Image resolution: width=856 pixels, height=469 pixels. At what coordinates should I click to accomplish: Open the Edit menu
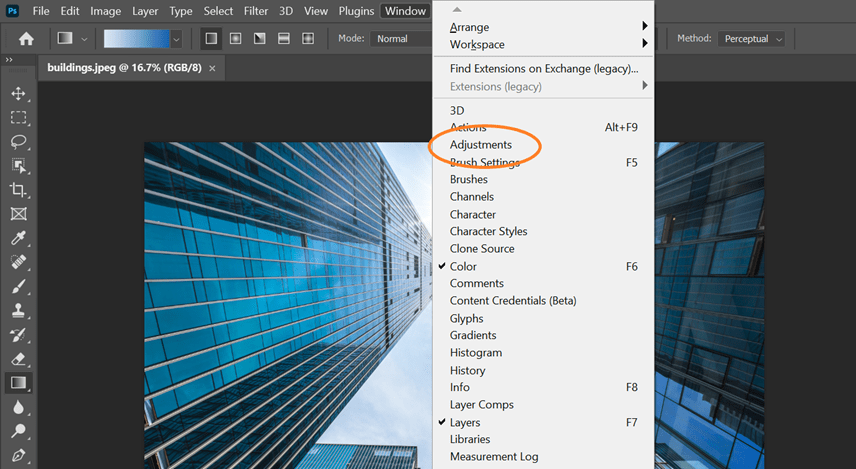click(70, 11)
